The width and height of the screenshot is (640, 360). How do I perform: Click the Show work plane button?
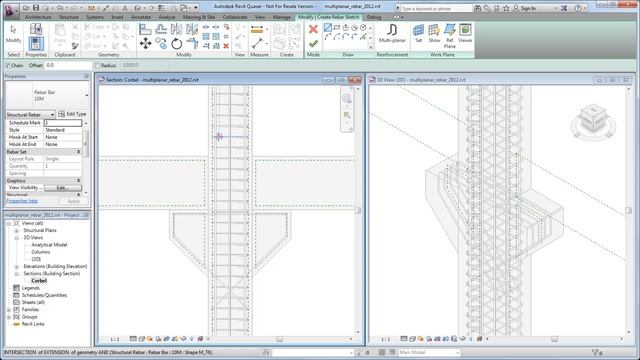click(x=434, y=33)
